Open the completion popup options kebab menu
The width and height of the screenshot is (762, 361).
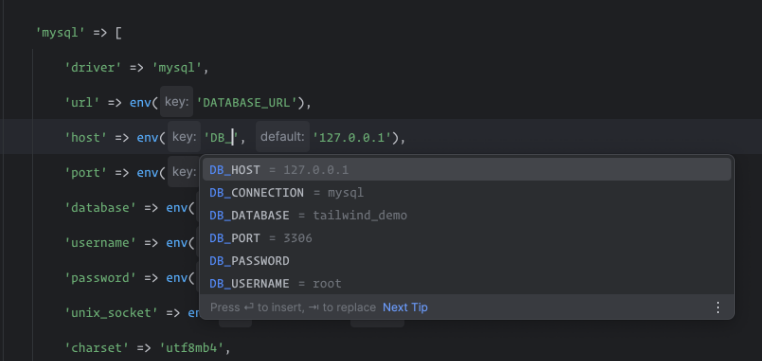(717, 307)
